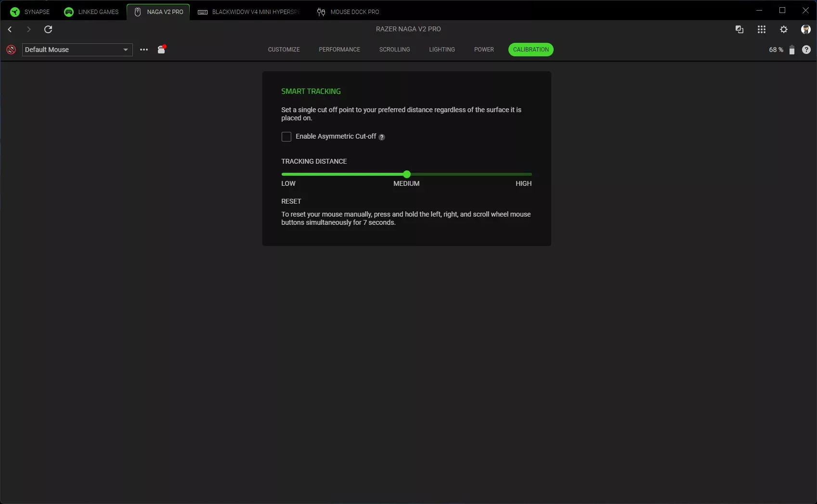The height and width of the screenshot is (504, 817).
Task: Select the Calibration section
Action: tap(531, 50)
